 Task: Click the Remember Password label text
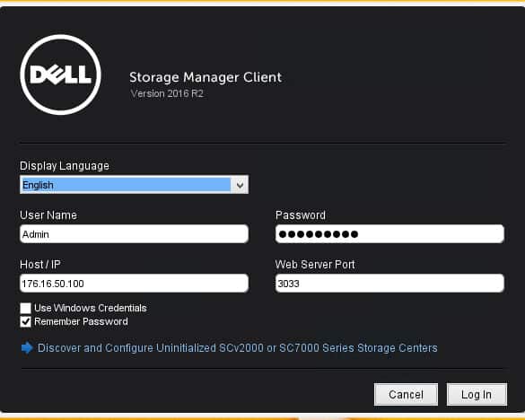pos(81,322)
